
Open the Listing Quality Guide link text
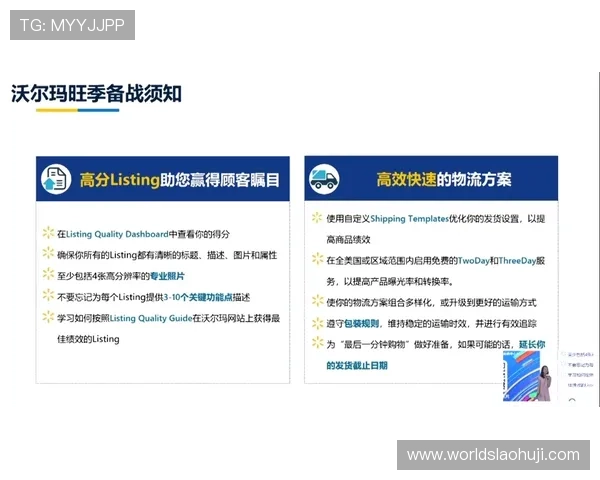[x=151, y=318]
